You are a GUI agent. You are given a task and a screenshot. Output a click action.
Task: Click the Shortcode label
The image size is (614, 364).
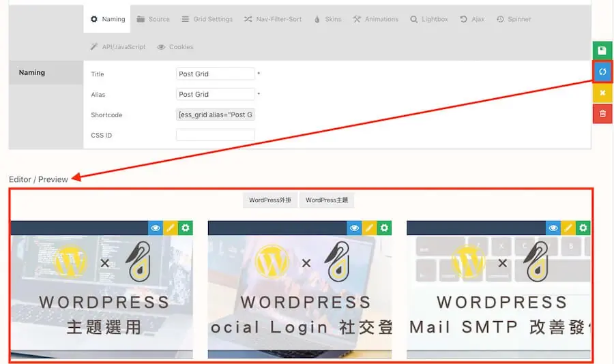click(x=106, y=115)
